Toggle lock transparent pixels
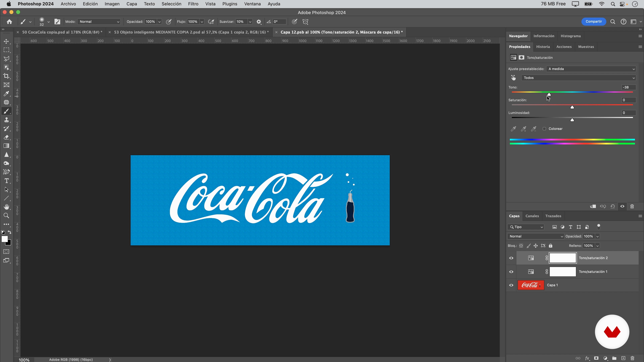The width and height of the screenshot is (644, 362). pos(521,246)
